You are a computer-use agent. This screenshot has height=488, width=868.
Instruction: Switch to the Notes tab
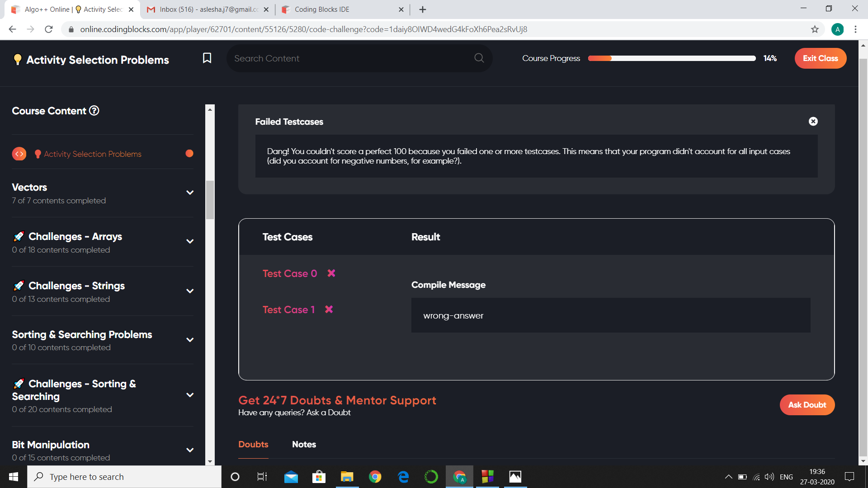[304, 444]
